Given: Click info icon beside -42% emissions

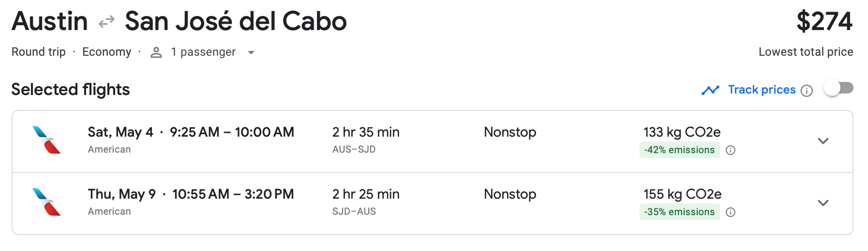Looking at the screenshot, I should pyautogui.click(x=731, y=150).
